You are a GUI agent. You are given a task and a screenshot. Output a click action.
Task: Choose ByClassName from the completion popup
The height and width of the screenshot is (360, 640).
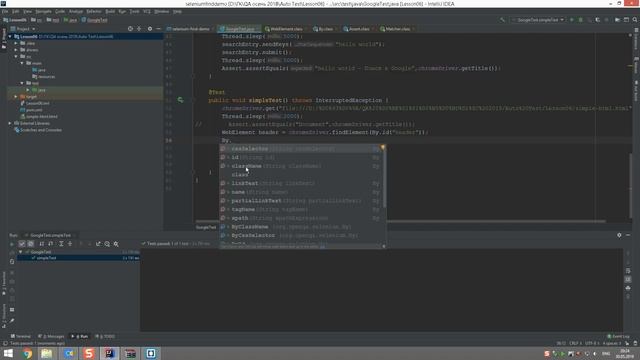300,227
